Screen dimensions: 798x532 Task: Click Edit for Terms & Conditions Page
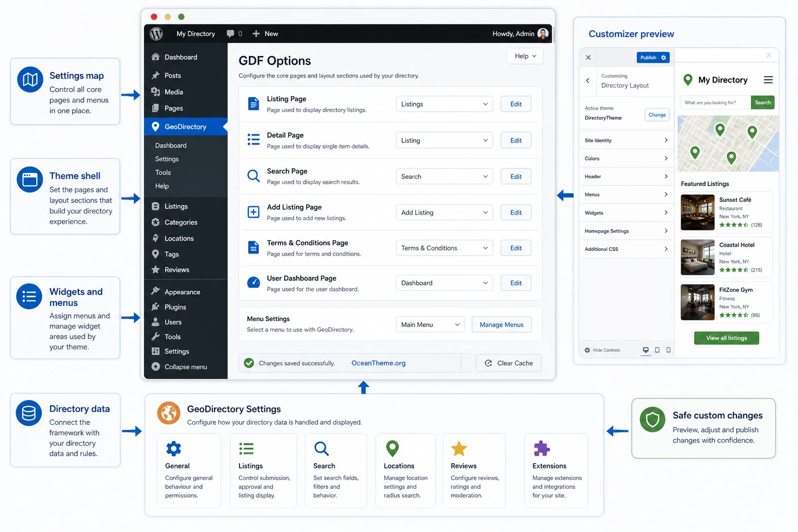pyautogui.click(x=516, y=248)
